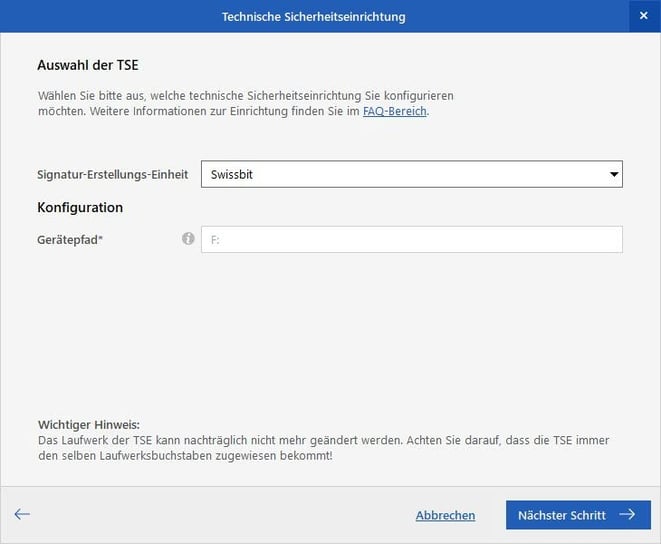This screenshot has width=661, height=544.
Task: Click the intro paragraph starting Wählen Sie bitte
Action: [245, 103]
